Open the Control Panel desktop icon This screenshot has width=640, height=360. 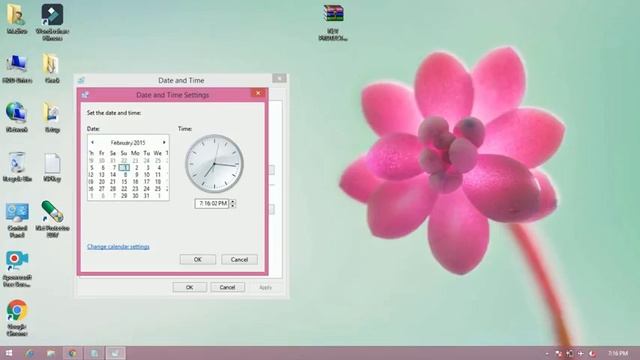pos(17,220)
